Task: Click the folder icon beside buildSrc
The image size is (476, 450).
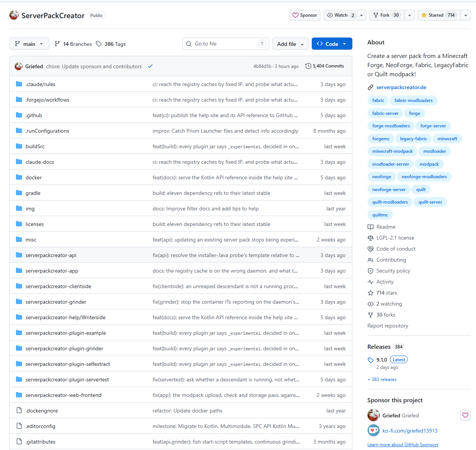Action: pos(19,146)
